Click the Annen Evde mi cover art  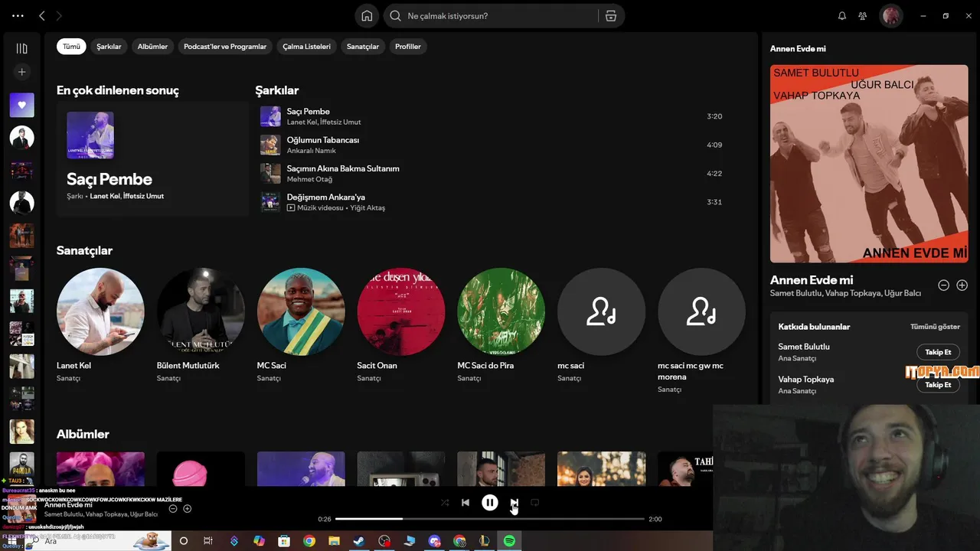pos(869,164)
